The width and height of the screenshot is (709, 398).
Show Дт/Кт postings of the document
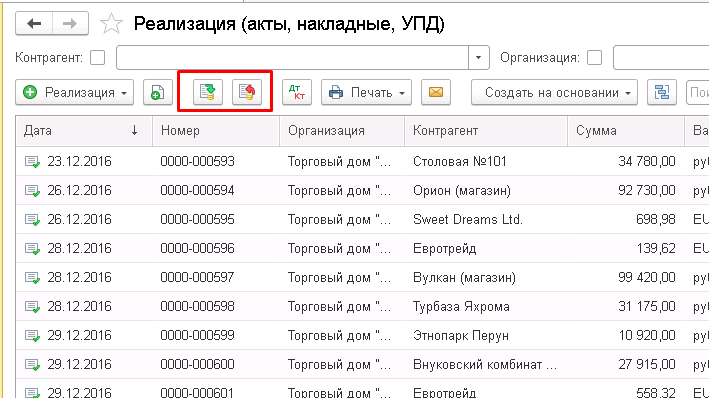[x=297, y=92]
